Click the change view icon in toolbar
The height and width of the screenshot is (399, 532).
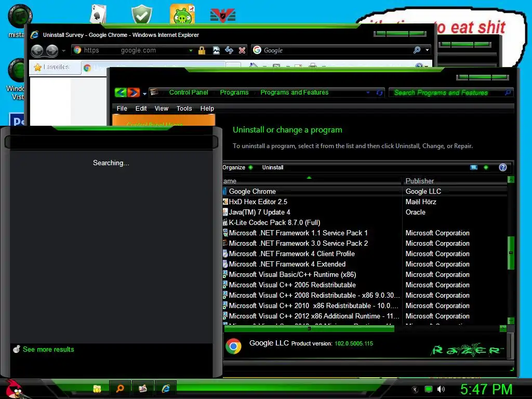click(x=474, y=167)
